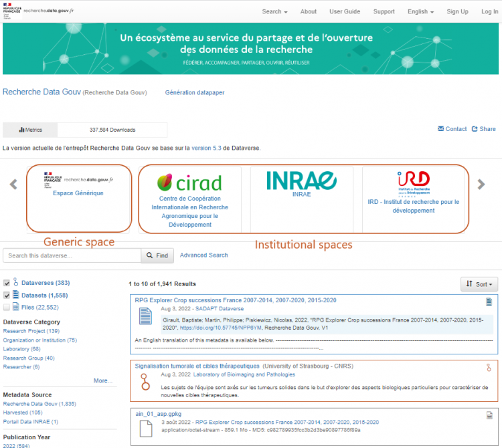Filter by Researcher (6)
Screen dimensions: 502x448
click(21, 367)
